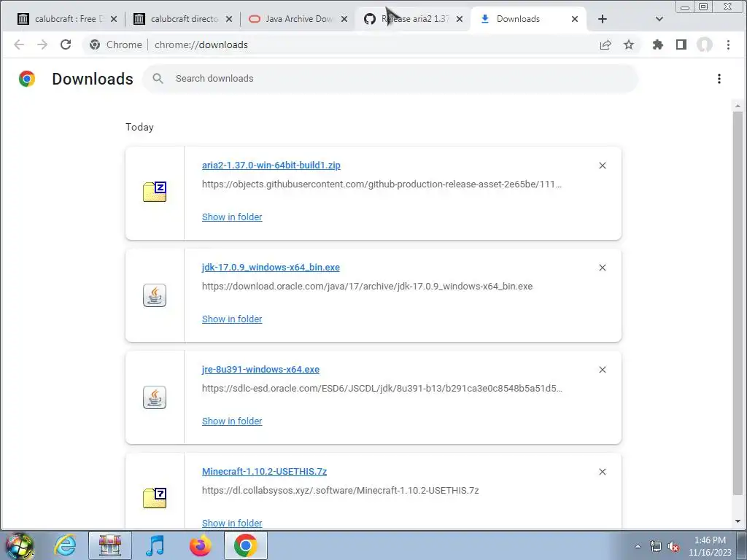The height and width of the screenshot is (560, 747).
Task: Click the muted volume tray icon
Action: tap(673, 547)
